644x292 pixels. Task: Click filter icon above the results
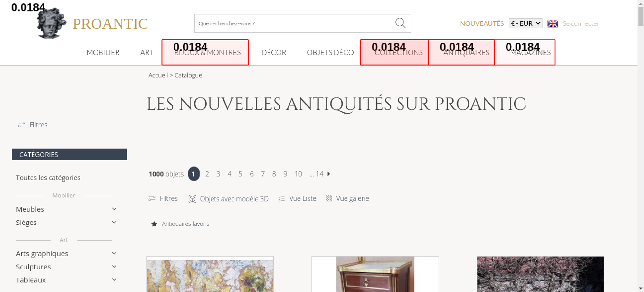(152, 198)
